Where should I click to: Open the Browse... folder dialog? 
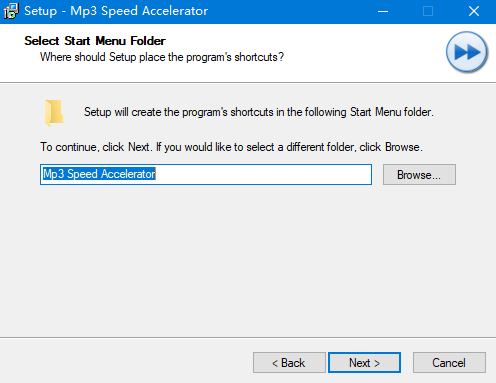click(419, 174)
